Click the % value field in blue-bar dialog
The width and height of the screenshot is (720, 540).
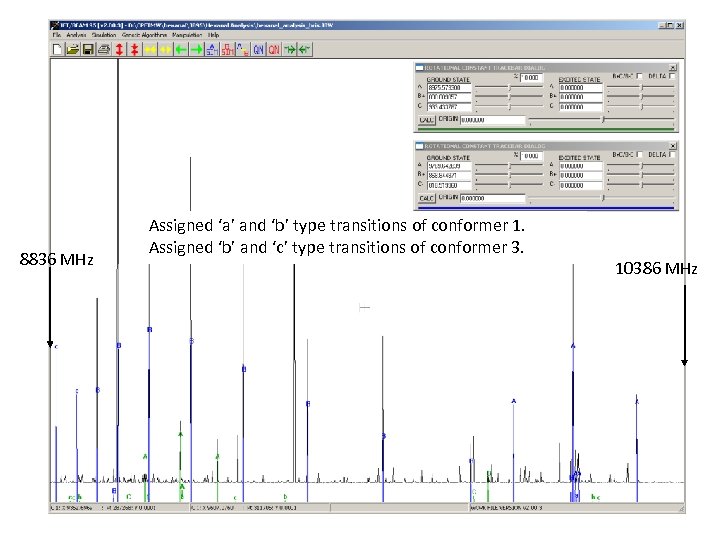[531, 156]
